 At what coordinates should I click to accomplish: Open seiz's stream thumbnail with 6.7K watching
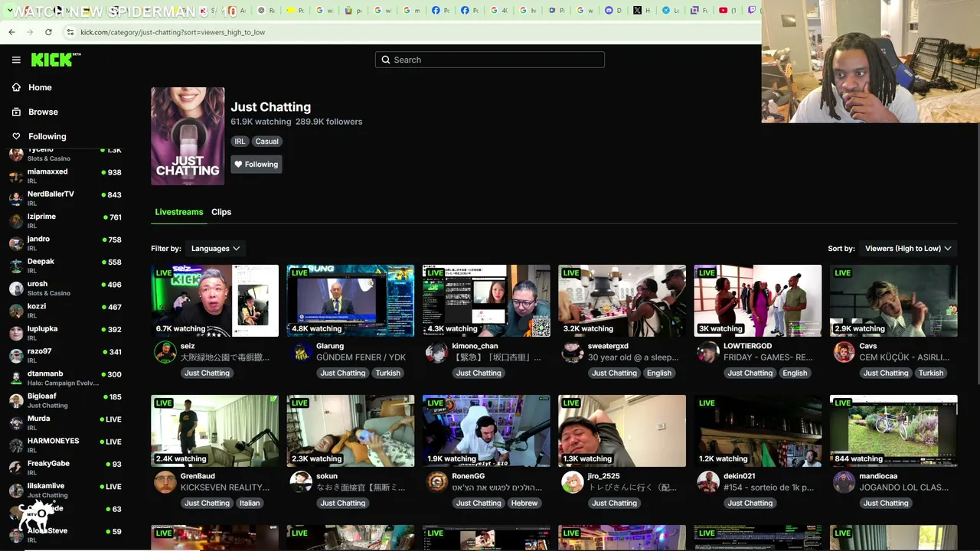[x=214, y=301]
